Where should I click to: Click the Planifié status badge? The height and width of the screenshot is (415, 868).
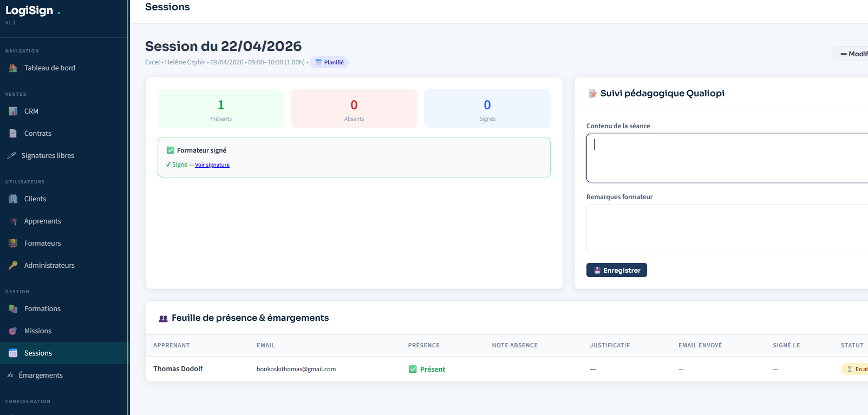pyautogui.click(x=329, y=63)
